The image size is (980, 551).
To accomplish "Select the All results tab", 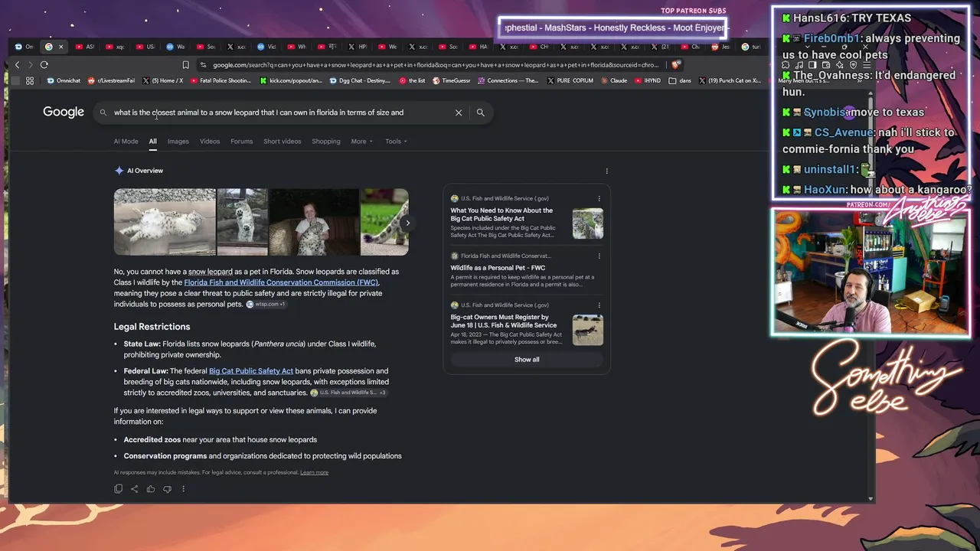I will click(x=152, y=142).
